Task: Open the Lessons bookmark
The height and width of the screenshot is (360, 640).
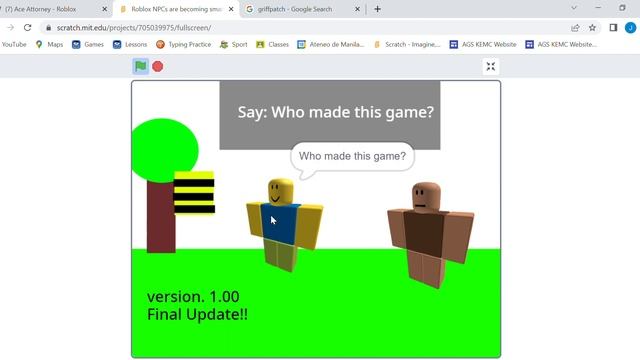Action: 130,44
